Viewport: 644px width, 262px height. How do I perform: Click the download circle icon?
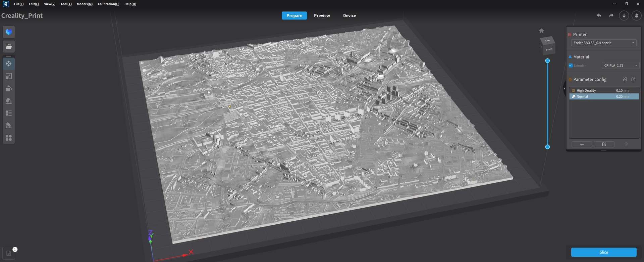(624, 15)
